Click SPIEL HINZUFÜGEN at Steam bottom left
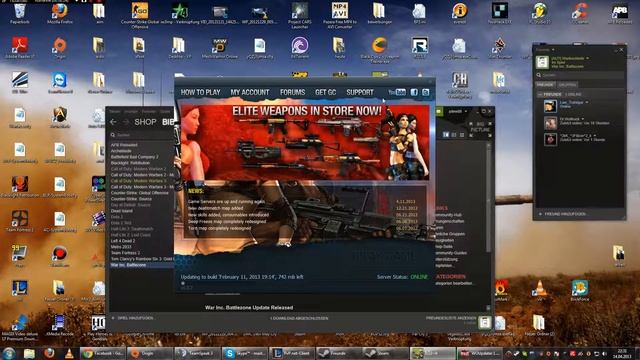This screenshot has width=640, height=360. point(132,318)
